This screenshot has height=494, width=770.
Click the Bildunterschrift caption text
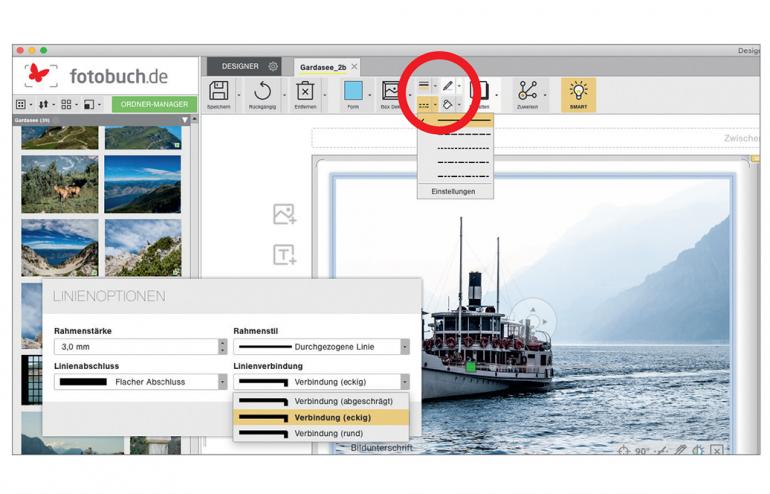point(382,448)
